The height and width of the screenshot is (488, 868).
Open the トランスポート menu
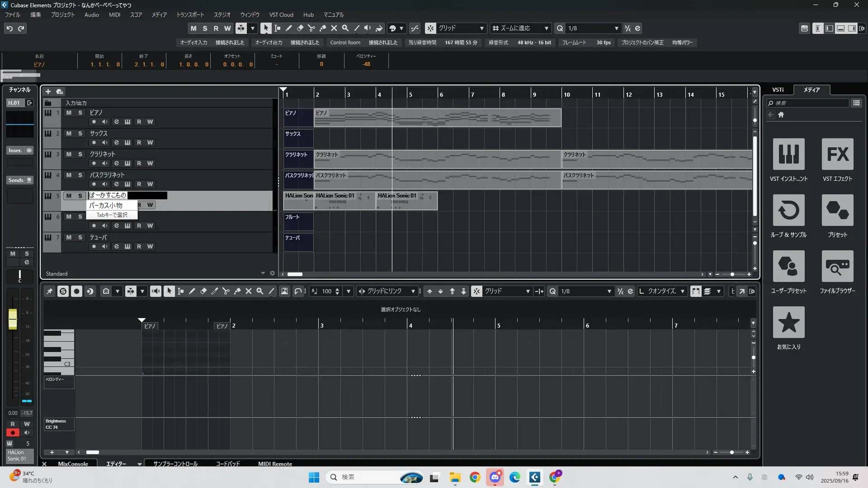tap(190, 14)
